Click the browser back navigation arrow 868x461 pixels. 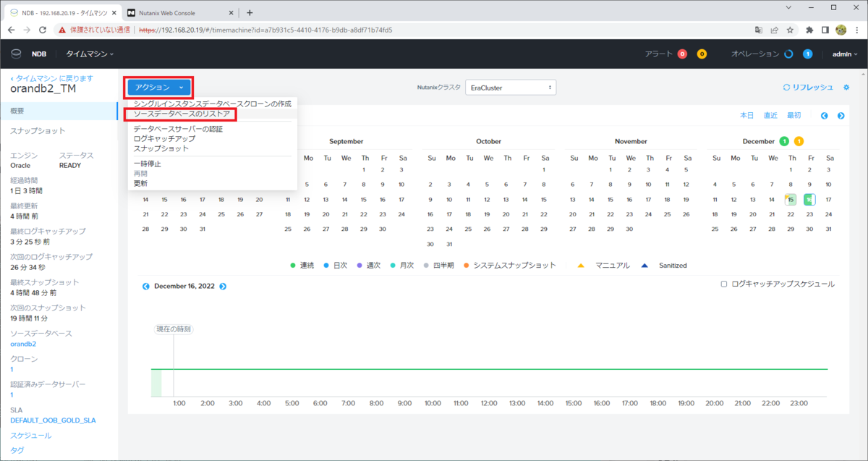(x=11, y=30)
